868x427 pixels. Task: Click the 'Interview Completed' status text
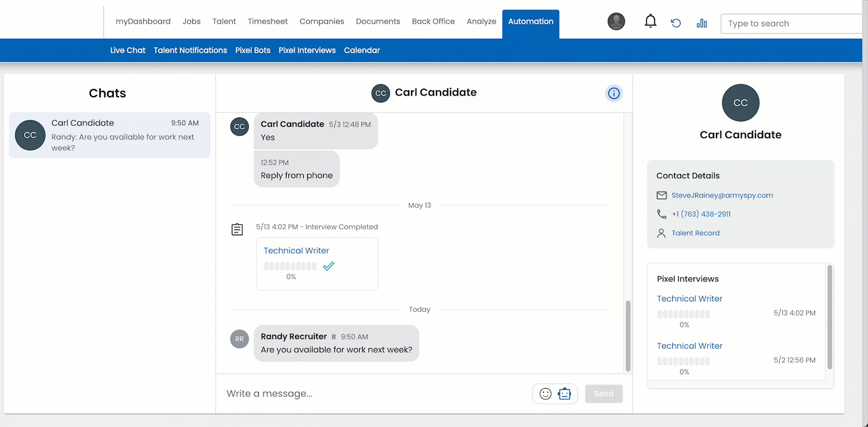tap(341, 226)
